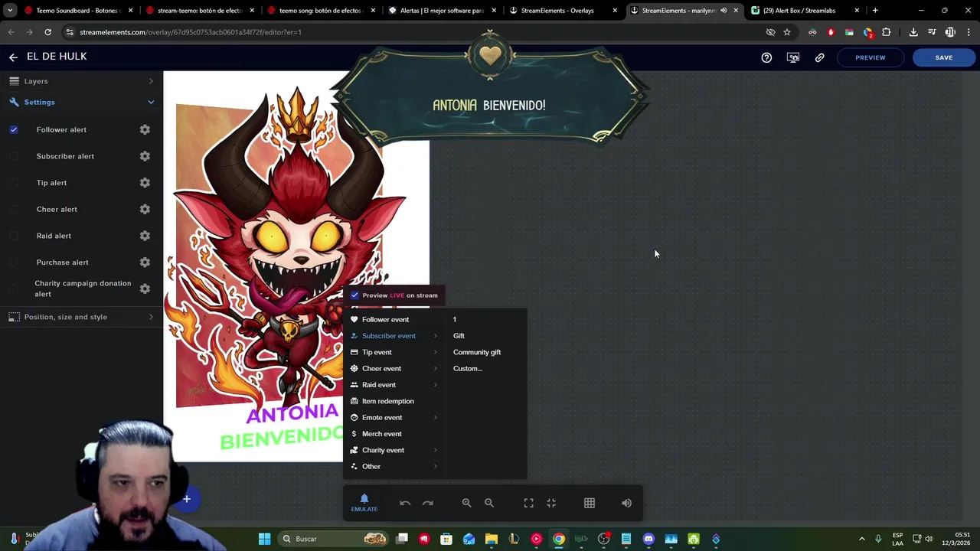Open Raid alert gear settings
This screenshot has width=980, height=551.
[145, 236]
